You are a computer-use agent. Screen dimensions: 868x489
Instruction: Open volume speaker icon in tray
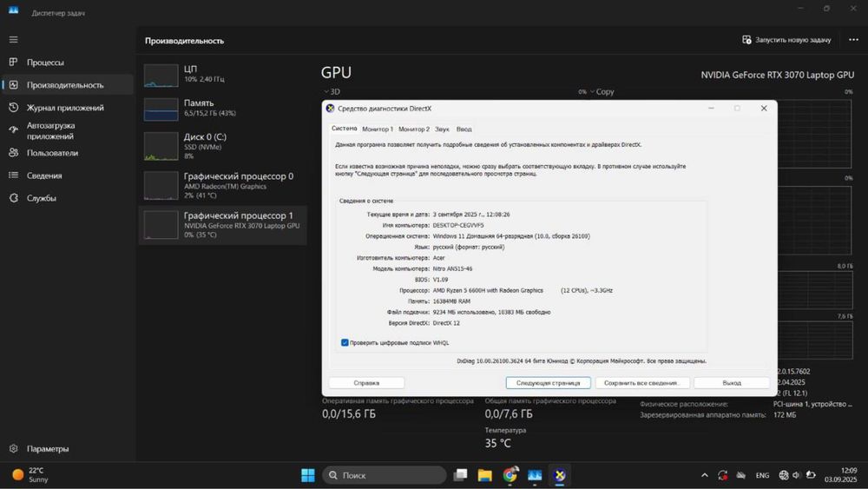797,475
